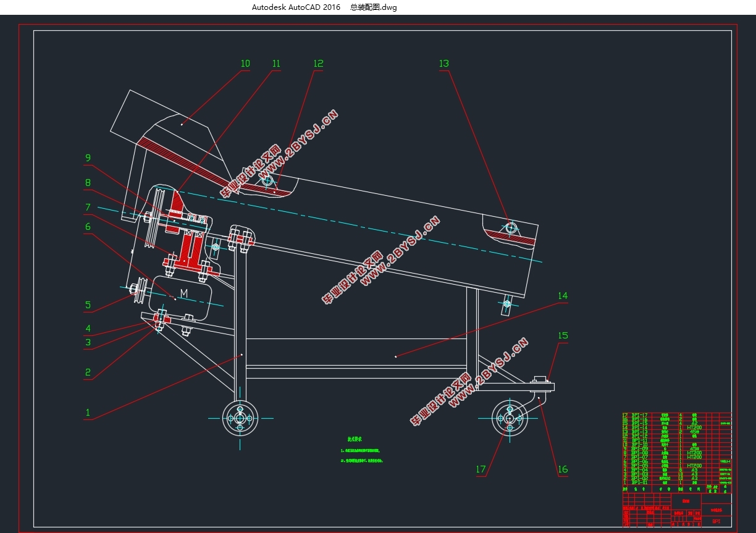Click part callout number 15
The image size is (756, 533).
563,336
